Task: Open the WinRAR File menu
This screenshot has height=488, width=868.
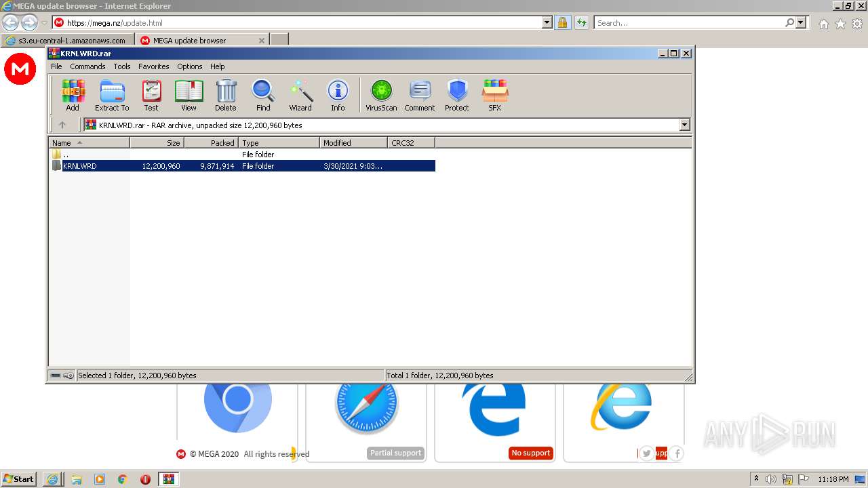Action: click(x=56, y=66)
